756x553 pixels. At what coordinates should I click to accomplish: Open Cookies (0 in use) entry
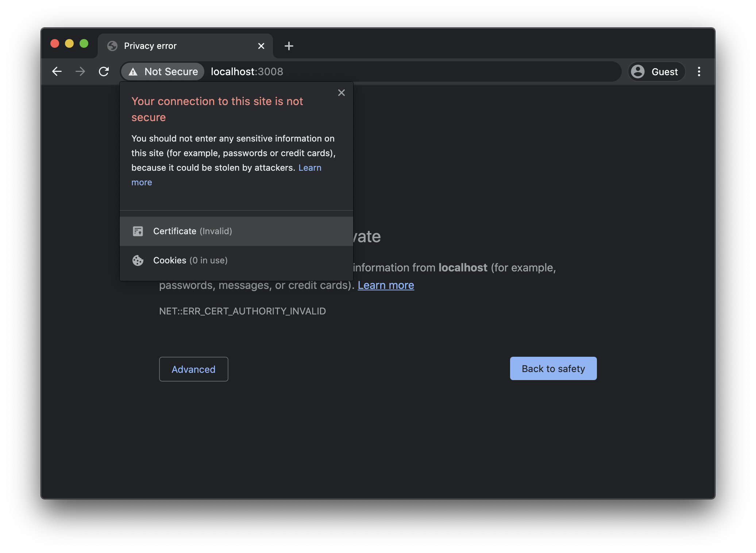(190, 260)
